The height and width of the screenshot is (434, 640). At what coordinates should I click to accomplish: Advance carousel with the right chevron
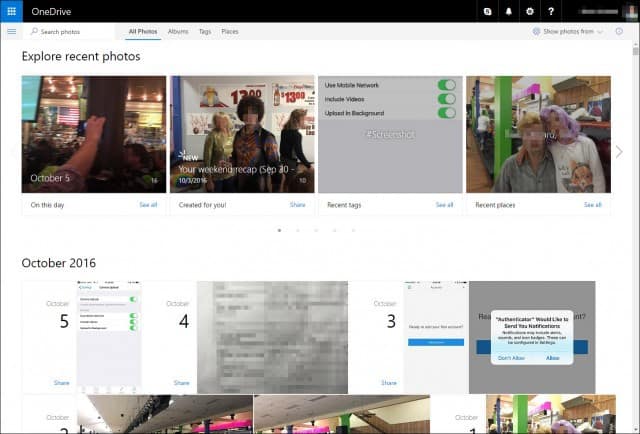[x=619, y=151]
